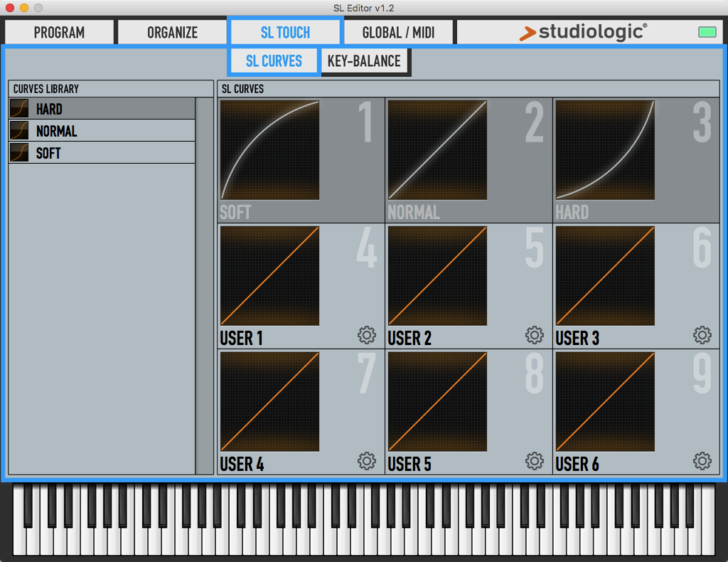Select the USER 6 curve graph
Screen dimensions: 728x562
click(x=605, y=402)
